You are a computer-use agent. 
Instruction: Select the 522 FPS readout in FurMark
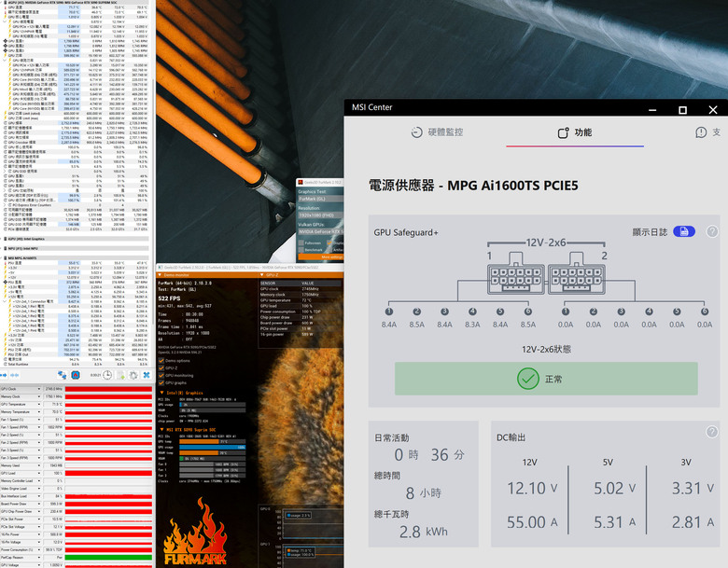[x=169, y=298]
